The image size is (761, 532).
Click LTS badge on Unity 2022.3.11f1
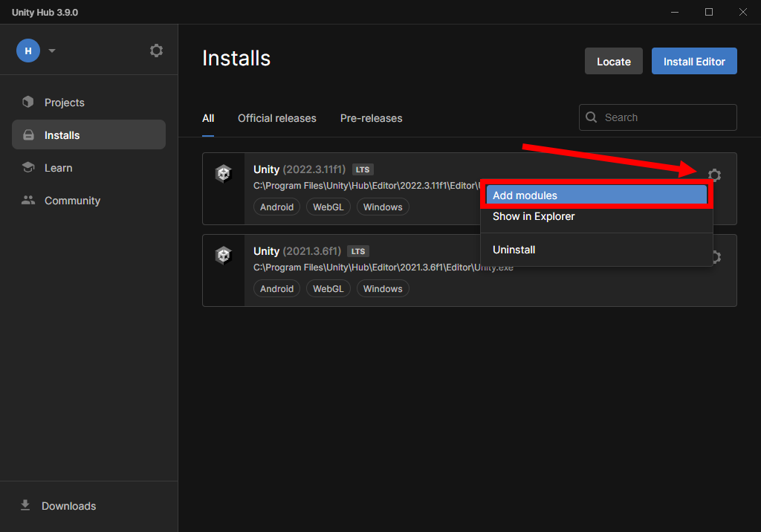click(x=363, y=169)
